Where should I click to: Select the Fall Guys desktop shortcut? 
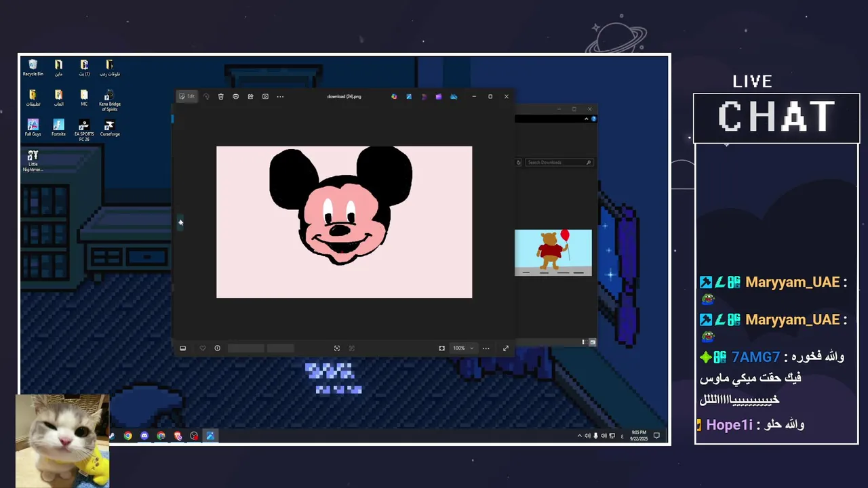pos(33,128)
